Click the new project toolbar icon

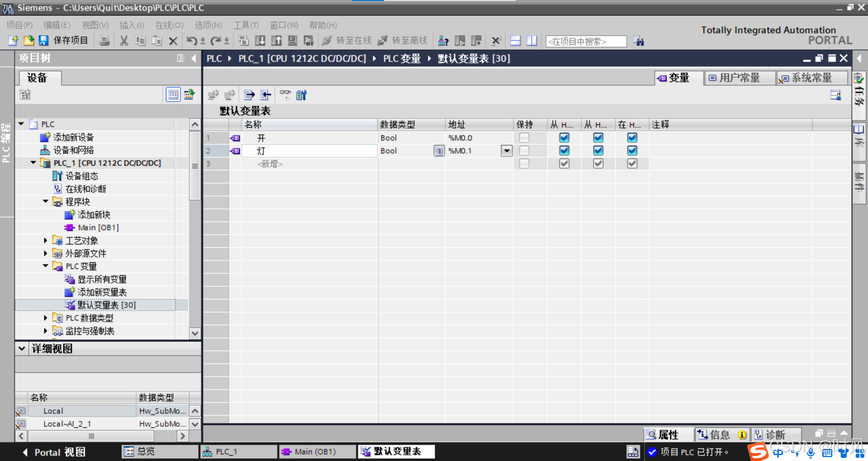coord(13,41)
